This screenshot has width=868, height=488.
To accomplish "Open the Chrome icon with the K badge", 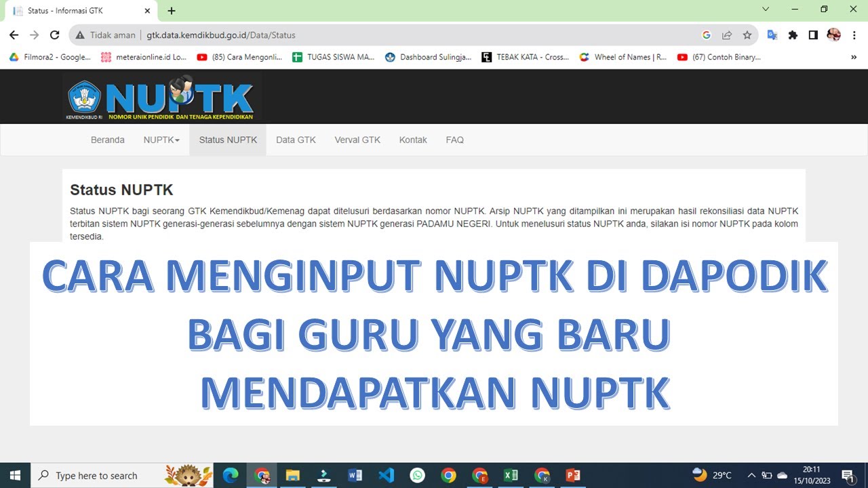I will point(542,475).
